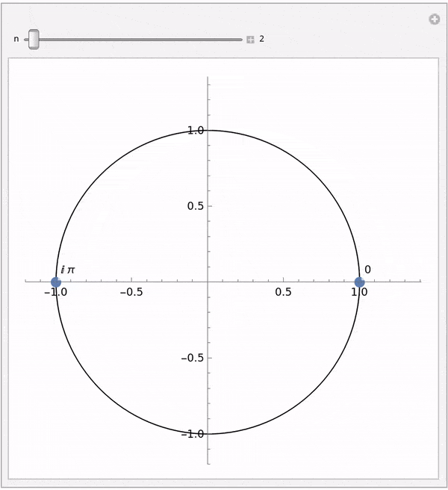
Task: Click the slider value label 2
Action: click(x=262, y=39)
